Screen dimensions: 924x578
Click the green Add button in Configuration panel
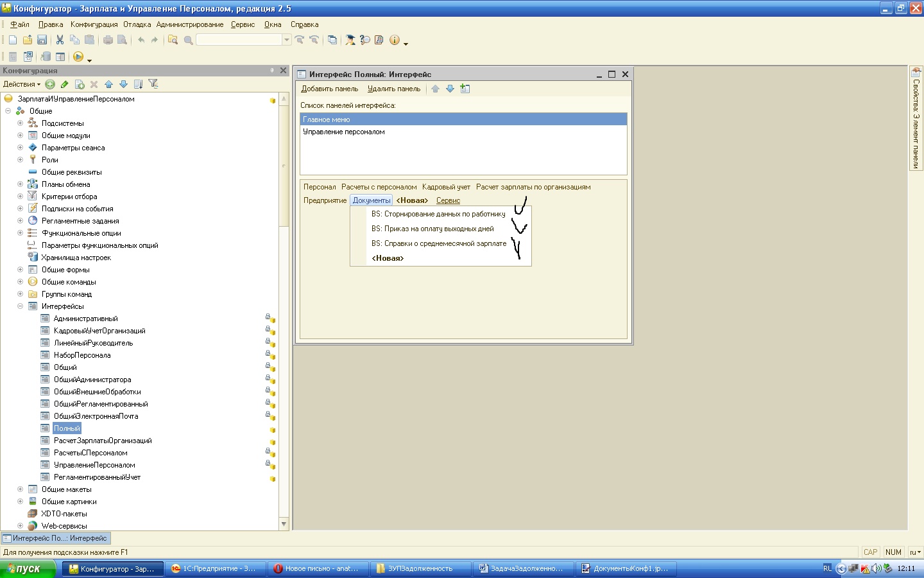50,84
